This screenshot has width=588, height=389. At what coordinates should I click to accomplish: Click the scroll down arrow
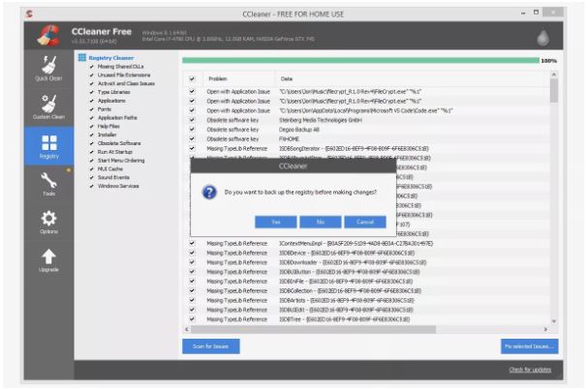[x=553, y=321]
